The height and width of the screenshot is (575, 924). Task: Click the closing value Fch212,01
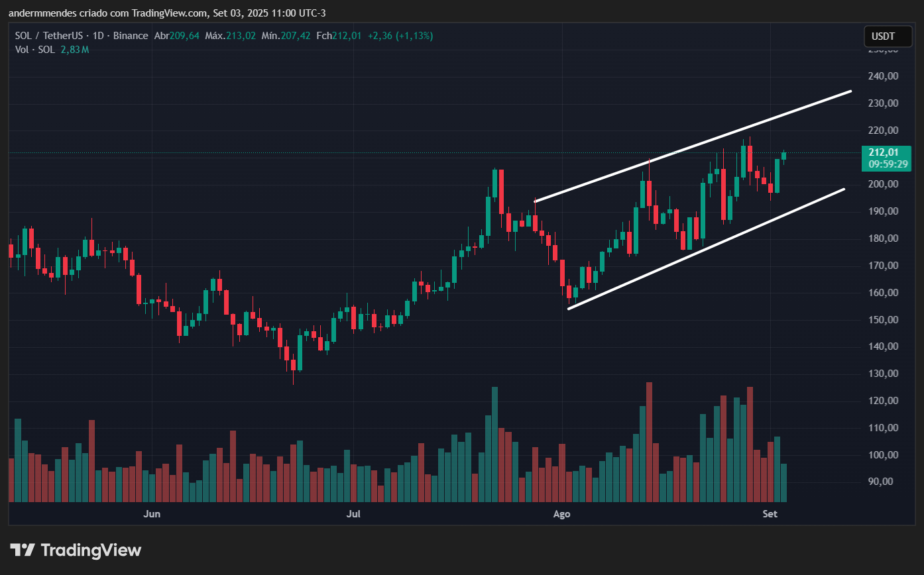[x=339, y=36]
